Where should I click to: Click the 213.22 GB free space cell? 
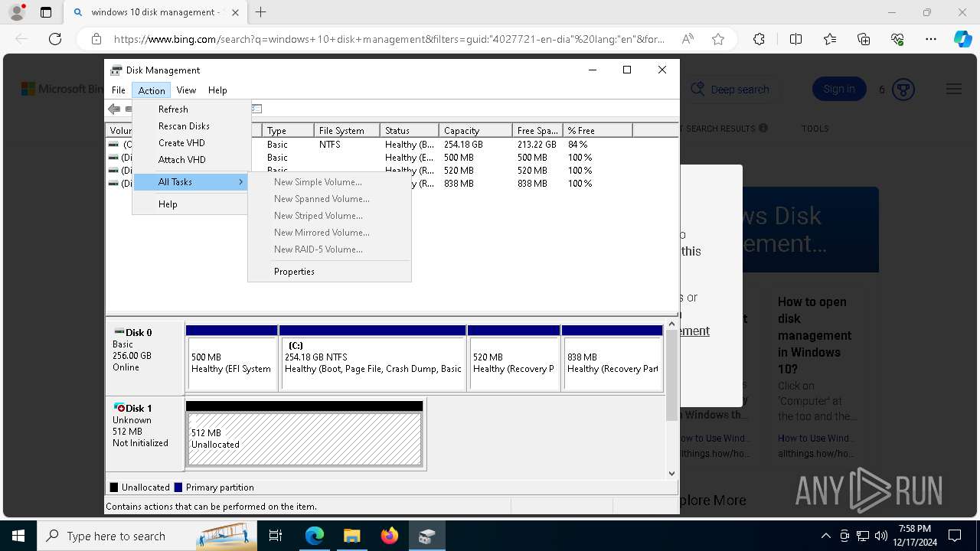(537, 145)
